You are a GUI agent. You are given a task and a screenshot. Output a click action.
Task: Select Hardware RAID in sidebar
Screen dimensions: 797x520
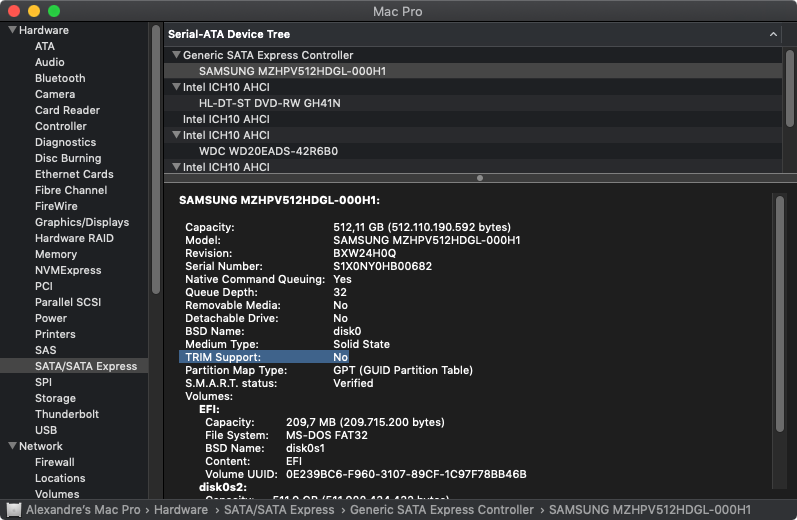74,238
